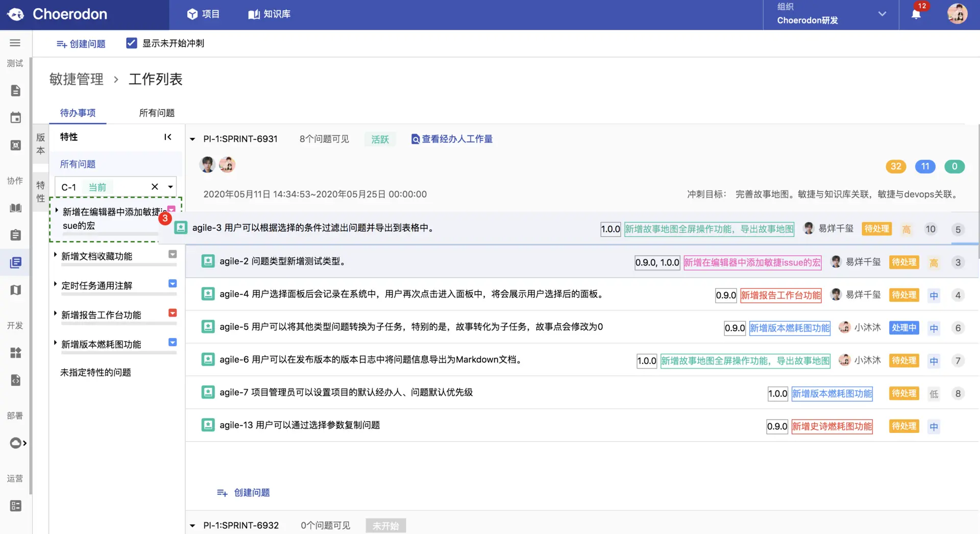Toggle expansion of feature 新增文档收藏功能
This screenshot has height=534, width=980.
click(x=55, y=255)
